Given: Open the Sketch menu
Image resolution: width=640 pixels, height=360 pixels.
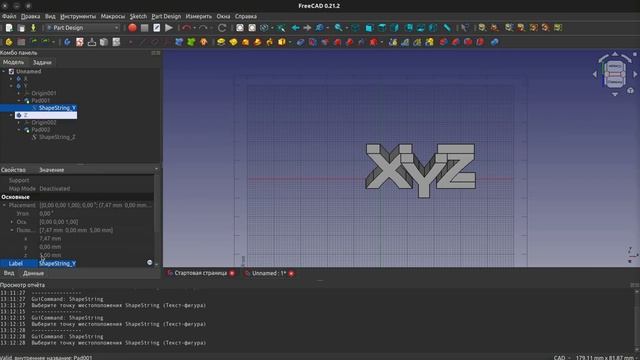Looking at the screenshot, I should 138,16.
